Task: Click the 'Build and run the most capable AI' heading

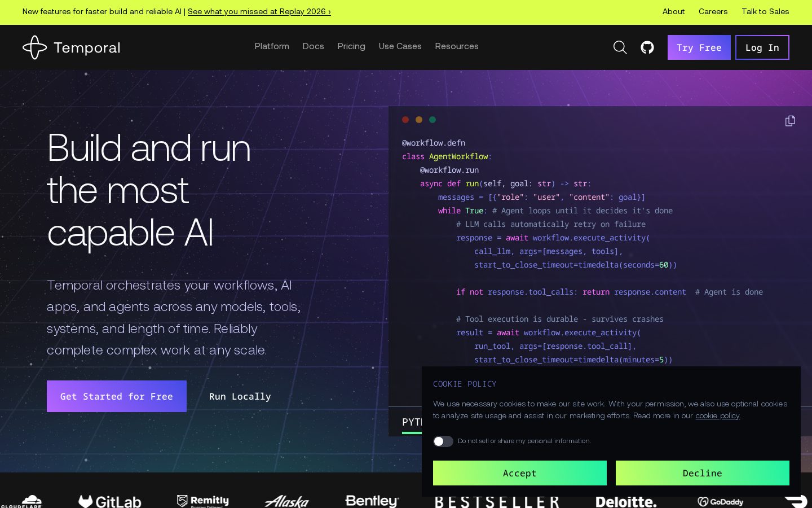Action: coord(149,190)
